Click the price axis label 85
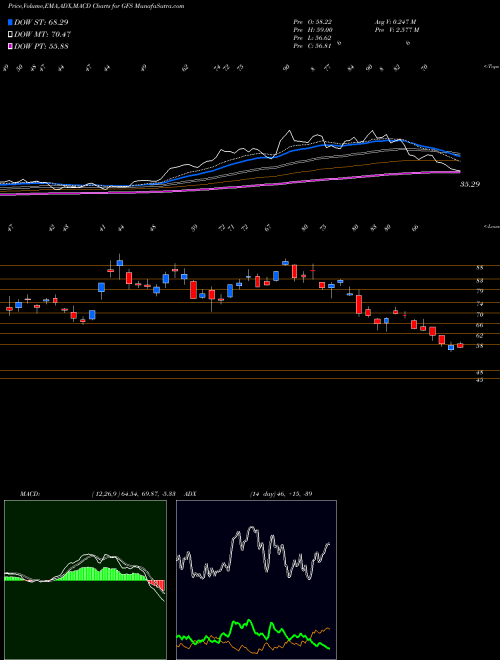500x660 pixels. coord(479,268)
